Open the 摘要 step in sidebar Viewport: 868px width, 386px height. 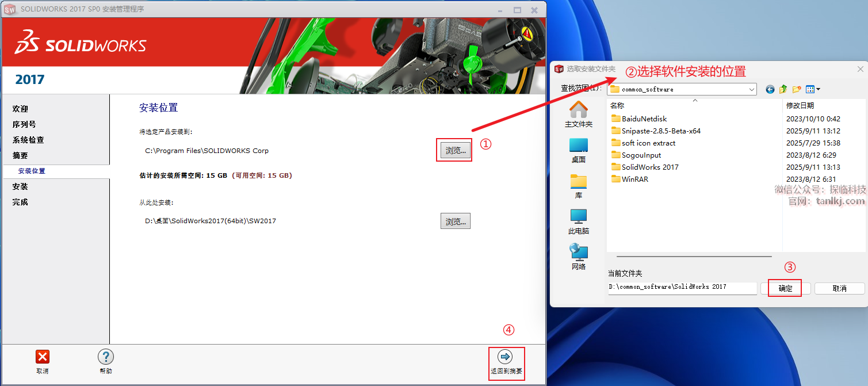[x=20, y=155]
